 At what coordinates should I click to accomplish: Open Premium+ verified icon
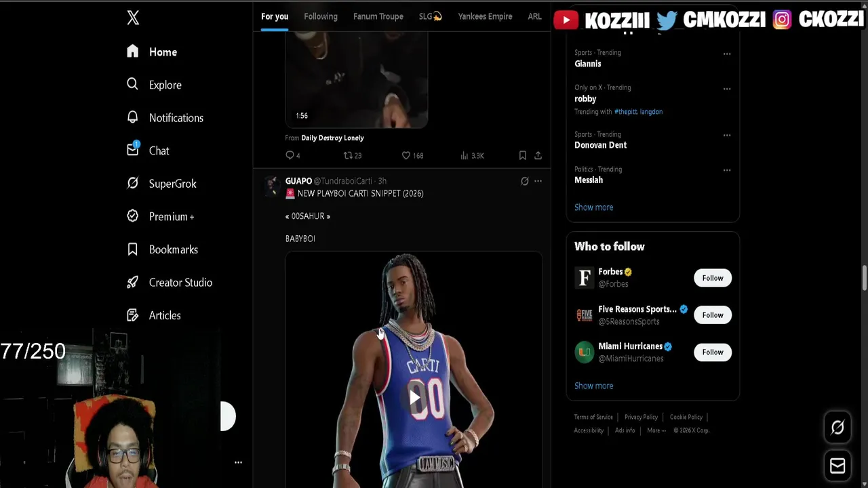coord(132,216)
